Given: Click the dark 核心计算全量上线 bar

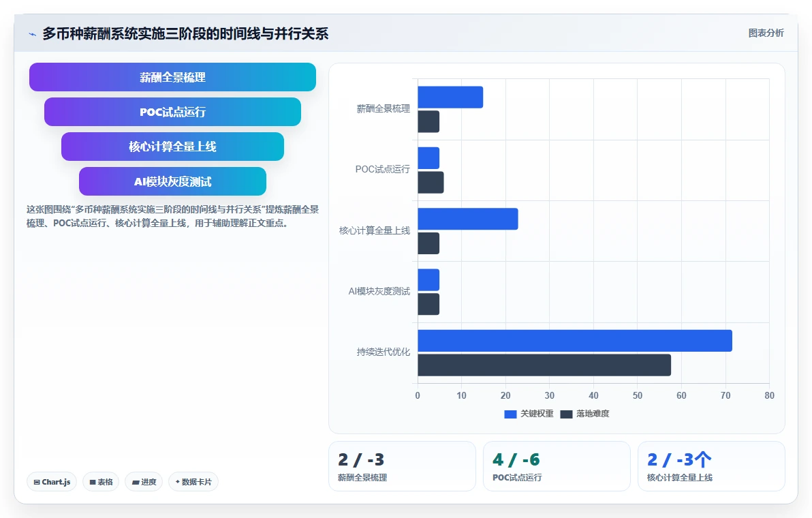Looking at the screenshot, I should pos(428,243).
